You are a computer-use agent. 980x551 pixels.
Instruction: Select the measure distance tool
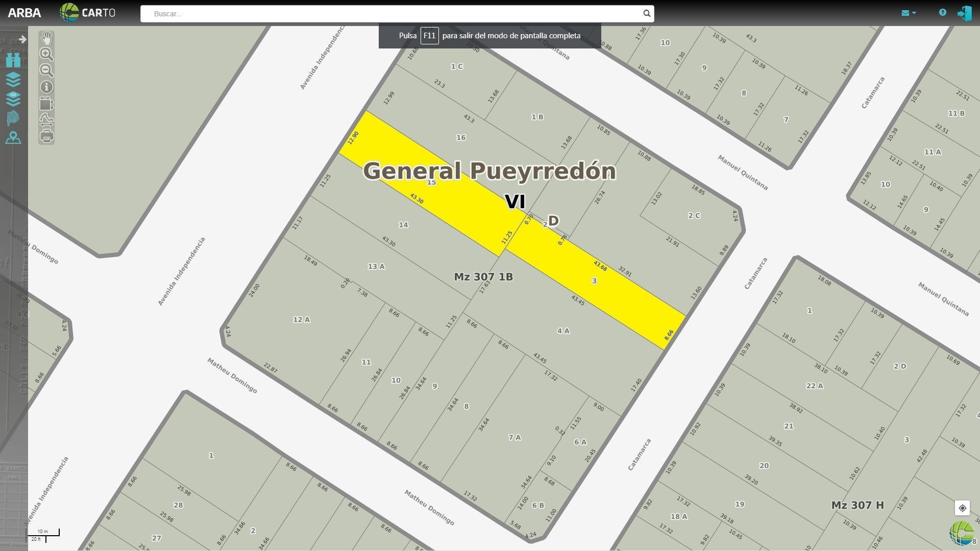(x=46, y=119)
